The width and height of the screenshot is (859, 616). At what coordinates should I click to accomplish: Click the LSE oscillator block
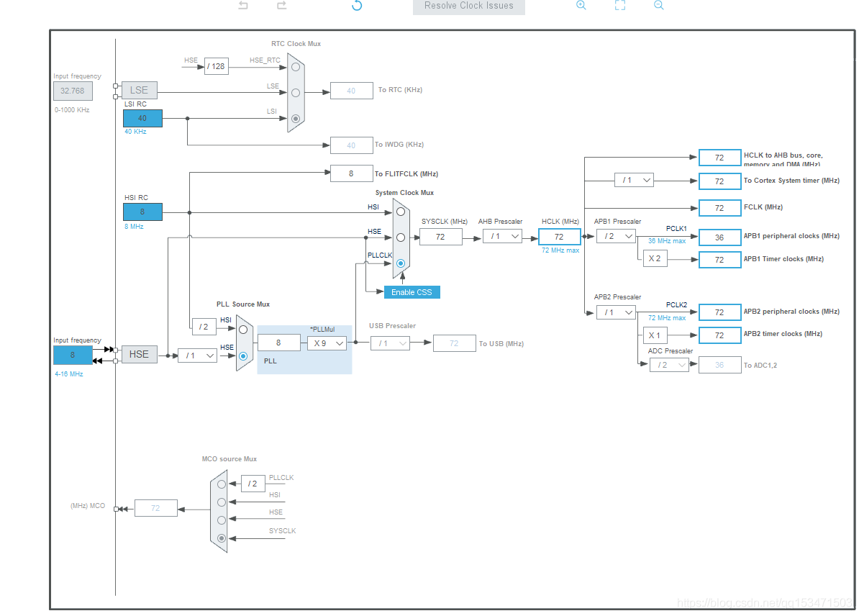click(x=139, y=90)
